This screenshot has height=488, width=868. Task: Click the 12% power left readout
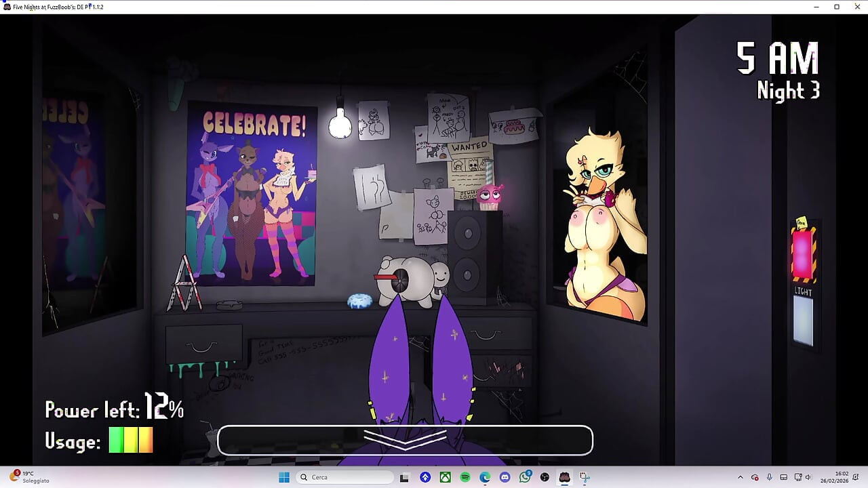point(163,407)
